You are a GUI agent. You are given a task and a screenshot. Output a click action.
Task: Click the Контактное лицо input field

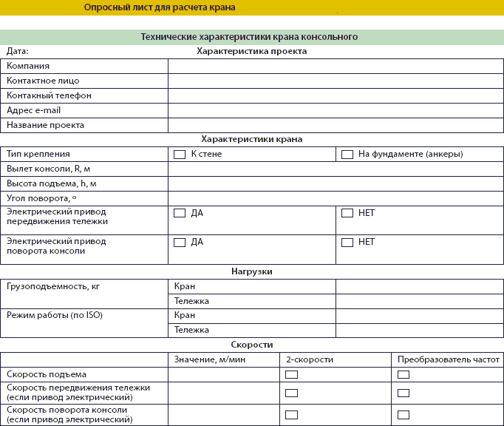point(336,81)
